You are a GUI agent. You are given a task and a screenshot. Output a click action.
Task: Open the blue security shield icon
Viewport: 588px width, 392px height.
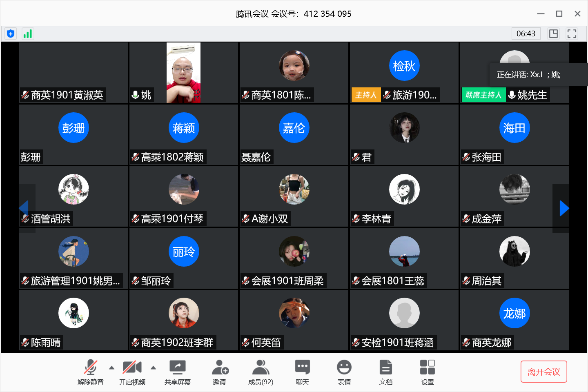tap(11, 33)
